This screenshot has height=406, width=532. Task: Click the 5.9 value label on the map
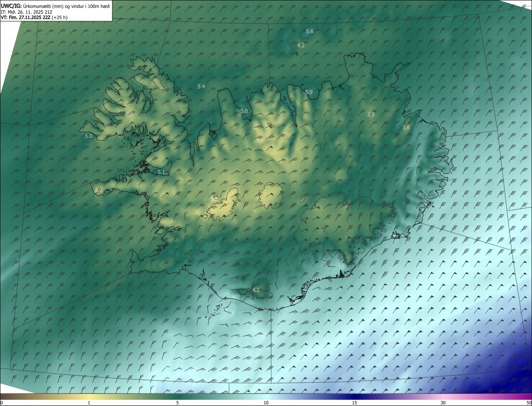[309, 92]
